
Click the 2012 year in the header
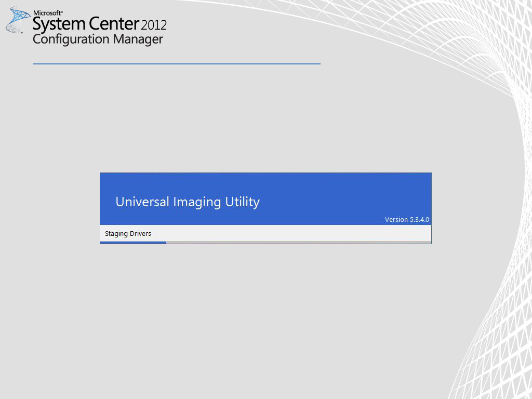coord(154,24)
